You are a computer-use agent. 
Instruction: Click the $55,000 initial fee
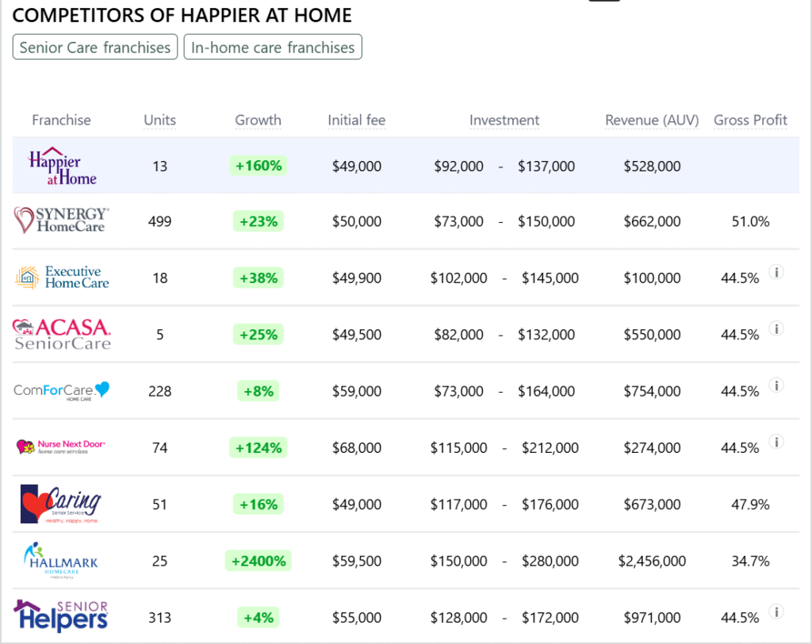[x=356, y=618]
